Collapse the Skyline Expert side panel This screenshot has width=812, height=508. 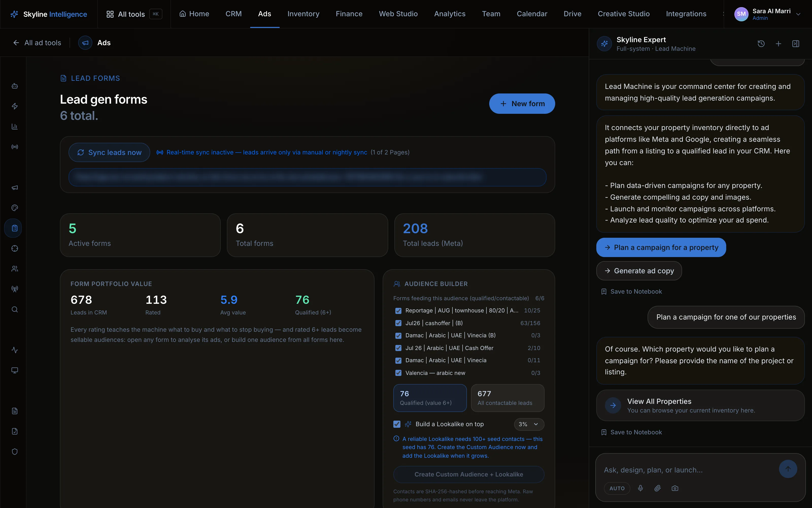796,44
